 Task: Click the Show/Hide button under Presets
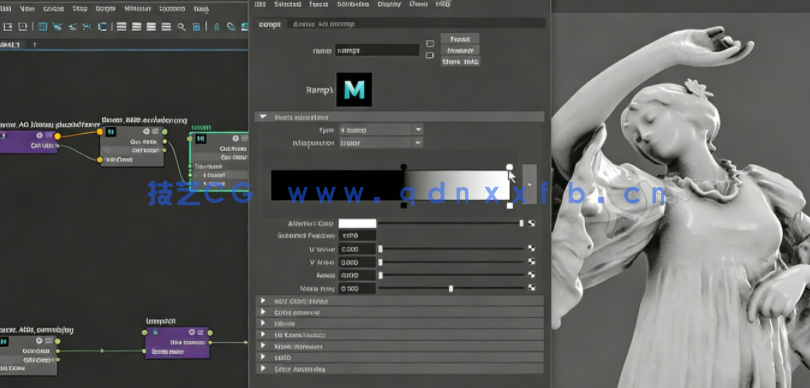tap(460, 61)
